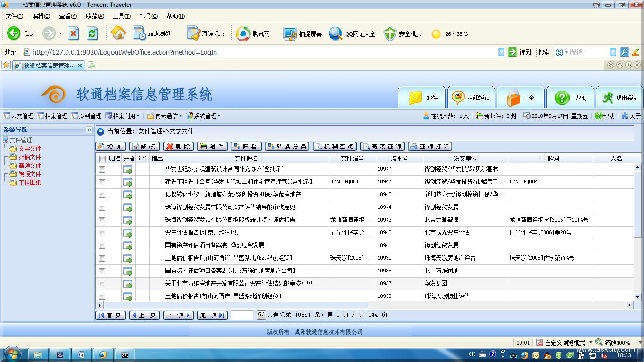Viewport: 644px width, 362px height.
Task: Expand the 档案利用 dropdown menu
Action: pyautogui.click(x=123, y=116)
